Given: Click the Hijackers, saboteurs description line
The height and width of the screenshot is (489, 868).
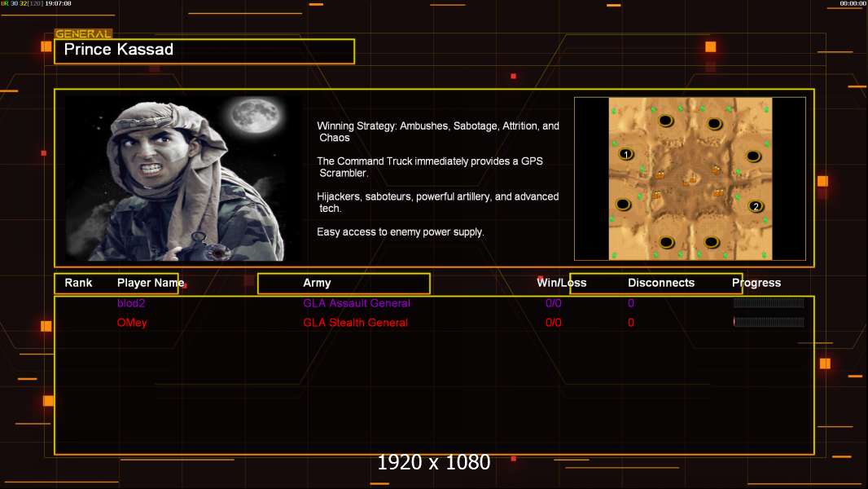Looking at the screenshot, I should (437, 202).
